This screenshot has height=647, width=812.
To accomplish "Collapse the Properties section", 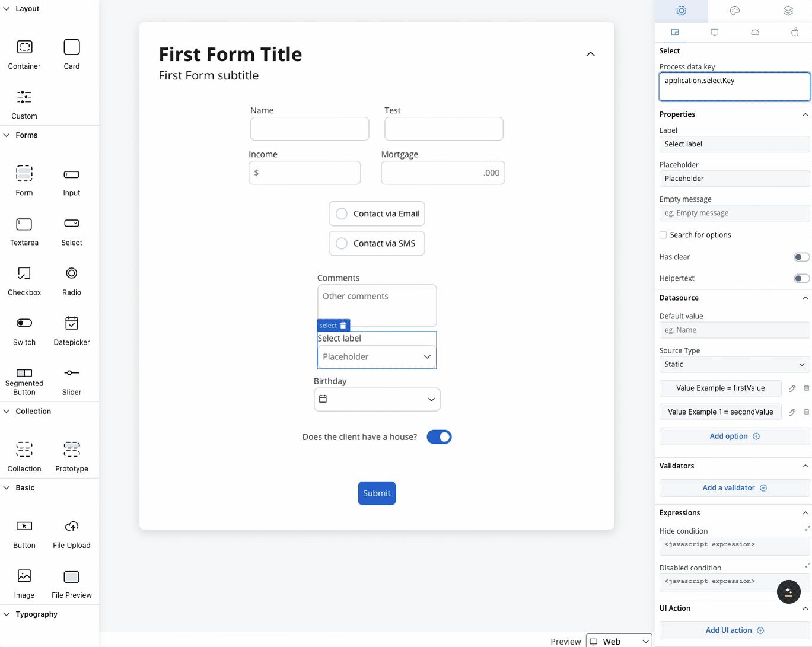I will pyautogui.click(x=805, y=114).
